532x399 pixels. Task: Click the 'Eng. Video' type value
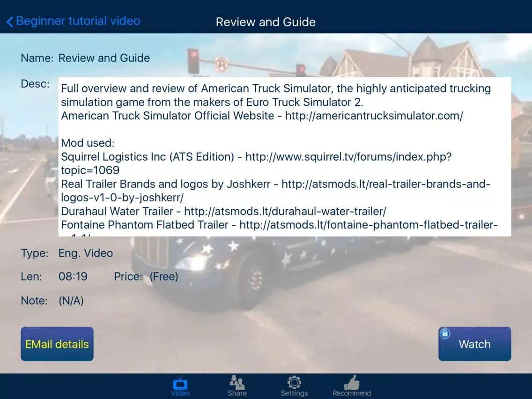click(86, 253)
